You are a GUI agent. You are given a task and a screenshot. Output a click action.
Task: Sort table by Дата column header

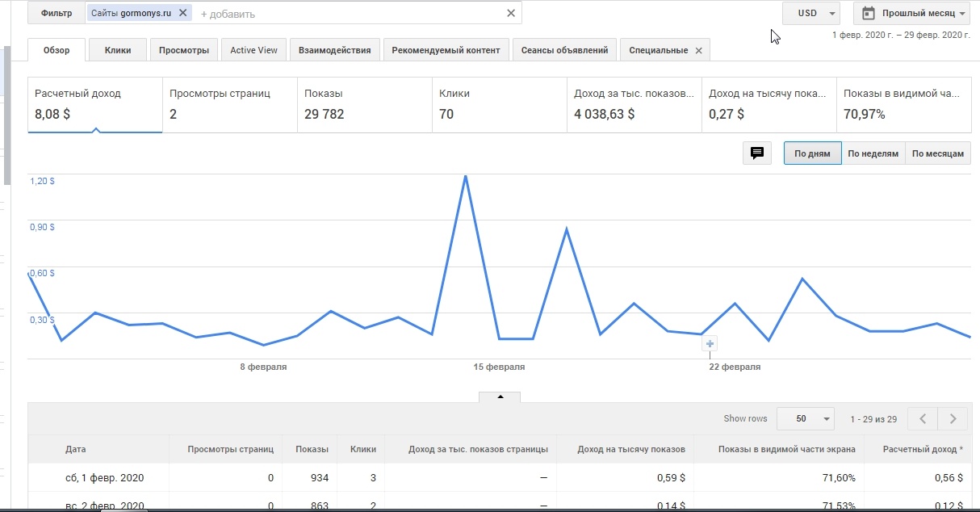pos(75,449)
